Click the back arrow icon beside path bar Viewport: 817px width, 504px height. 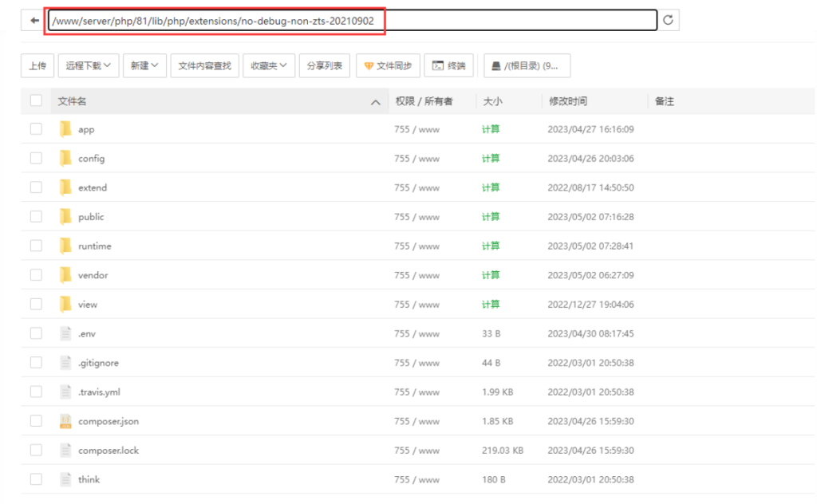tap(34, 21)
